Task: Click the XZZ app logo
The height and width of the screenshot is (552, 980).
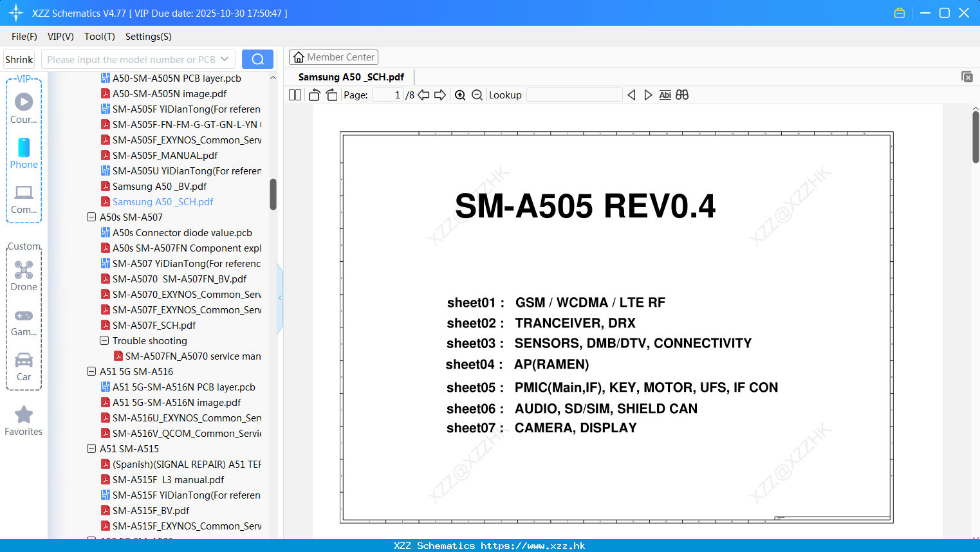Action: (x=16, y=13)
